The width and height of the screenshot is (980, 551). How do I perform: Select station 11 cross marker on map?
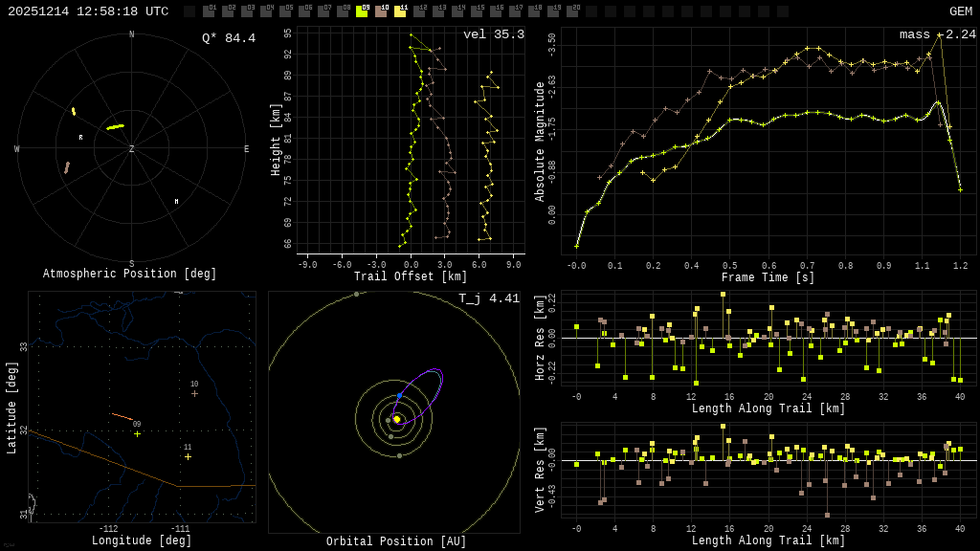coord(188,456)
